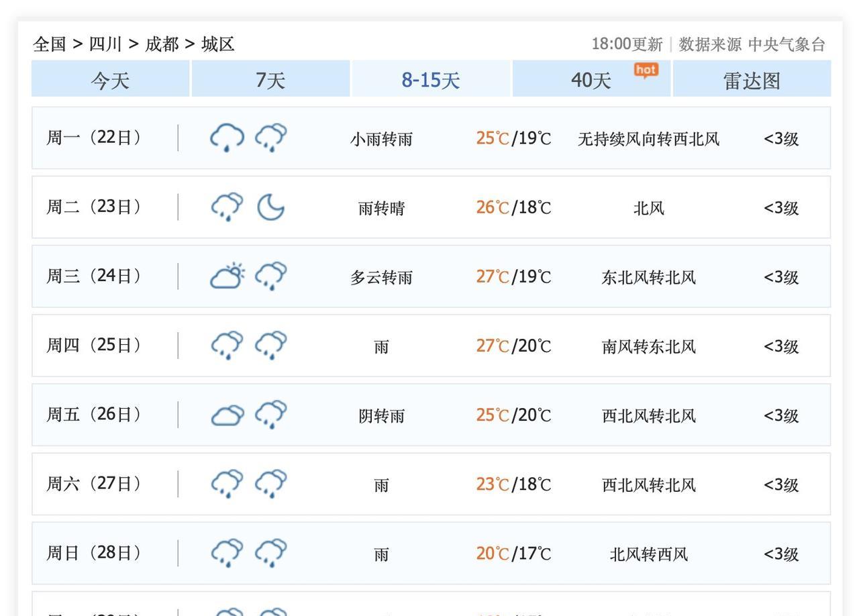Open the 今天 forecast tab

click(x=110, y=80)
